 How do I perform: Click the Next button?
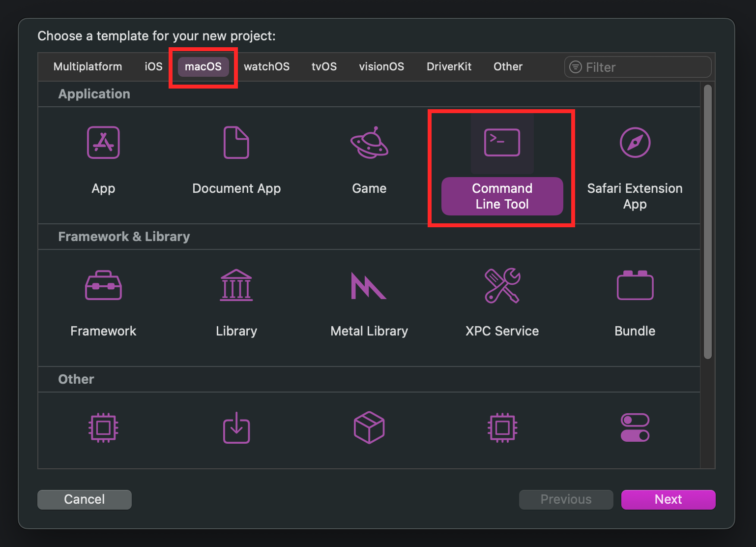click(668, 499)
